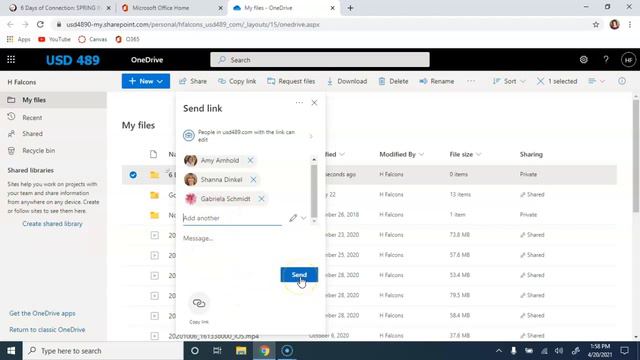640x360 pixels.
Task: Click the Send button
Action: (x=299, y=275)
